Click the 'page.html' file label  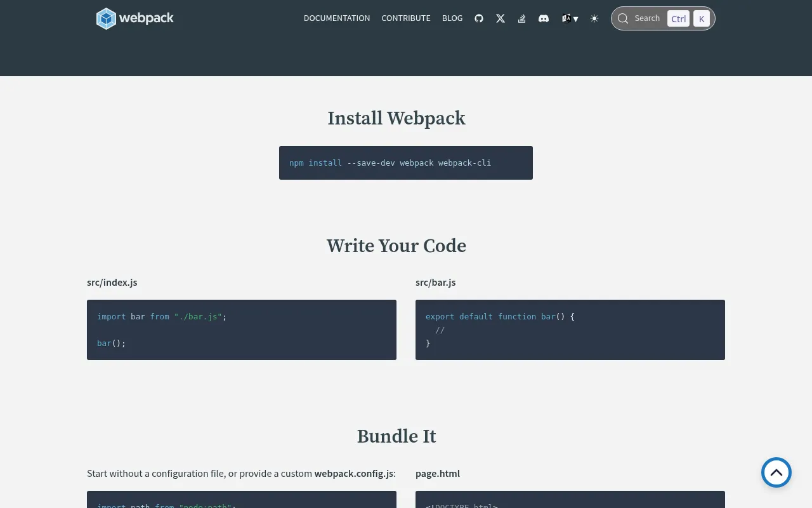[x=438, y=473]
